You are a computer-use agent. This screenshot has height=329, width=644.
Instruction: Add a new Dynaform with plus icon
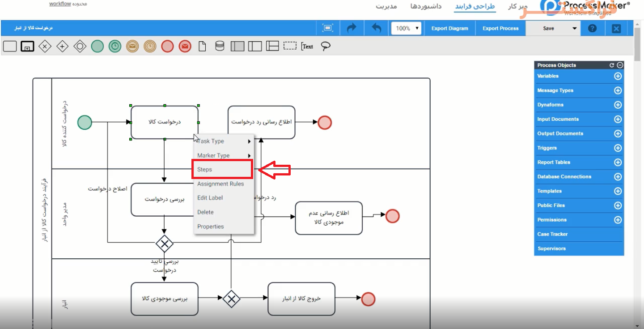click(618, 105)
